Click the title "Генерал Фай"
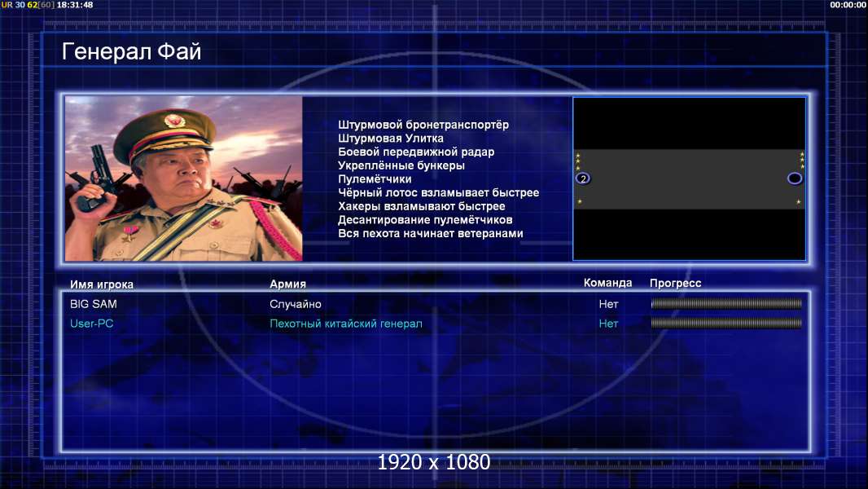Viewport: 868px width, 489px height. (131, 51)
